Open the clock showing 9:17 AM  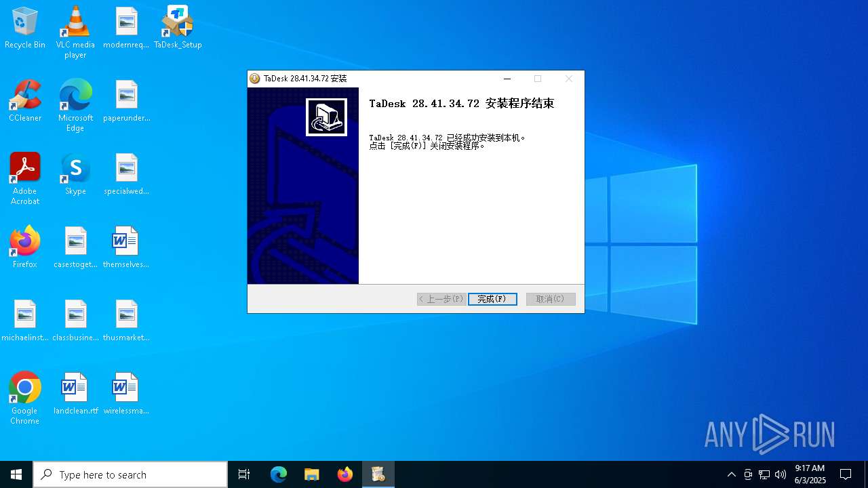coord(810,474)
